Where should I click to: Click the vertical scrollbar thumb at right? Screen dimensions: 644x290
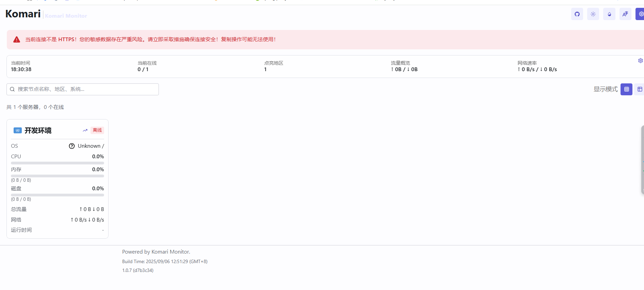click(643, 160)
